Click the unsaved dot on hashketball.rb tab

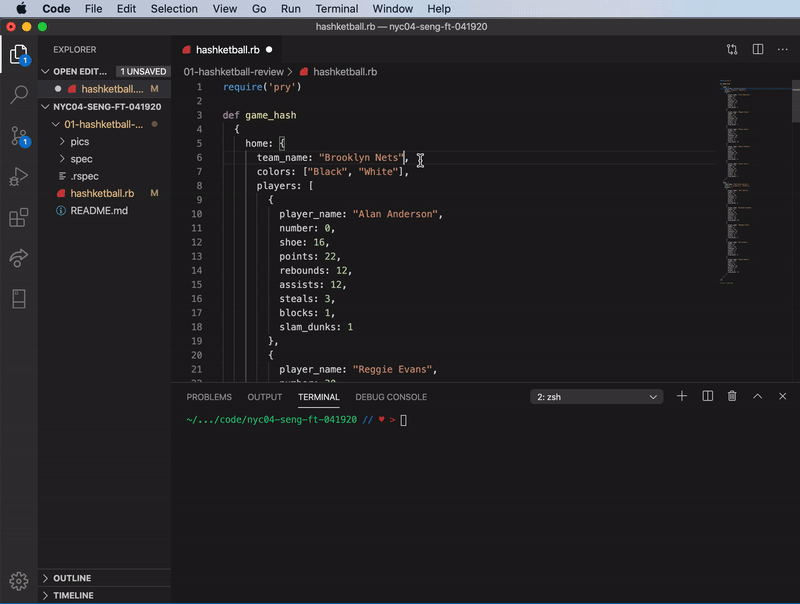point(269,49)
